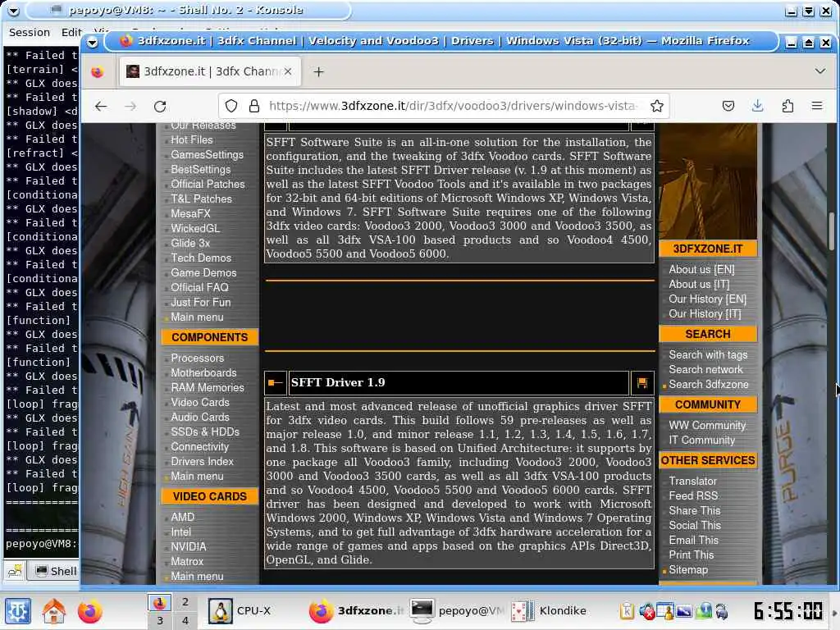Click orange arrow icon left of SFFT Driver 1.9
Image resolution: width=840 pixels, height=630 pixels.
tap(276, 382)
